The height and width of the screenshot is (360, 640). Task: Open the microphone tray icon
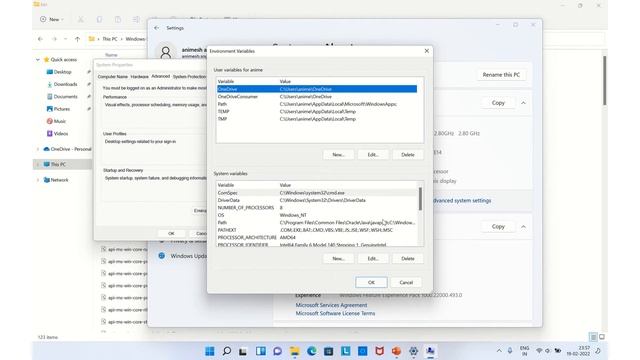pos(510,351)
